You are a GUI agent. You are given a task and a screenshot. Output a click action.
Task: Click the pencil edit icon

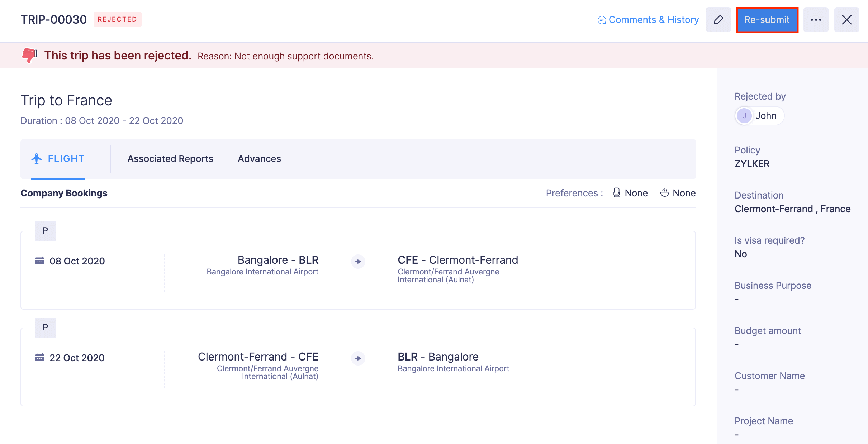point(718,20)
